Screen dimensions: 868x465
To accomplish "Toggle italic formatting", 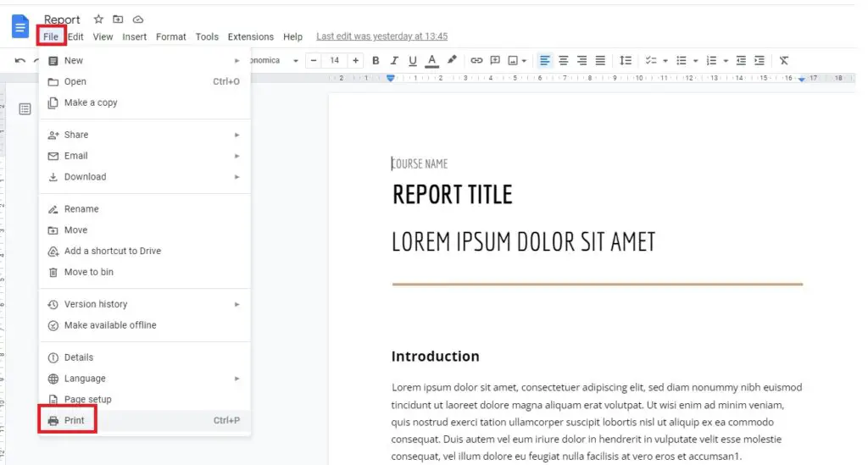I will [394, 60].
